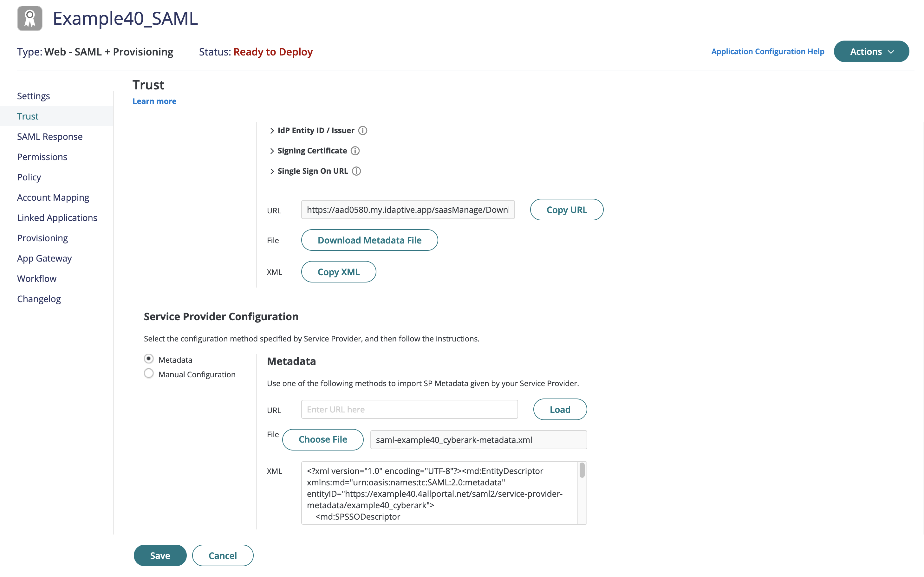Click the Example40_SAML application badge icon
This screenshot has height=577, width=924.
(x=30, y=18)
